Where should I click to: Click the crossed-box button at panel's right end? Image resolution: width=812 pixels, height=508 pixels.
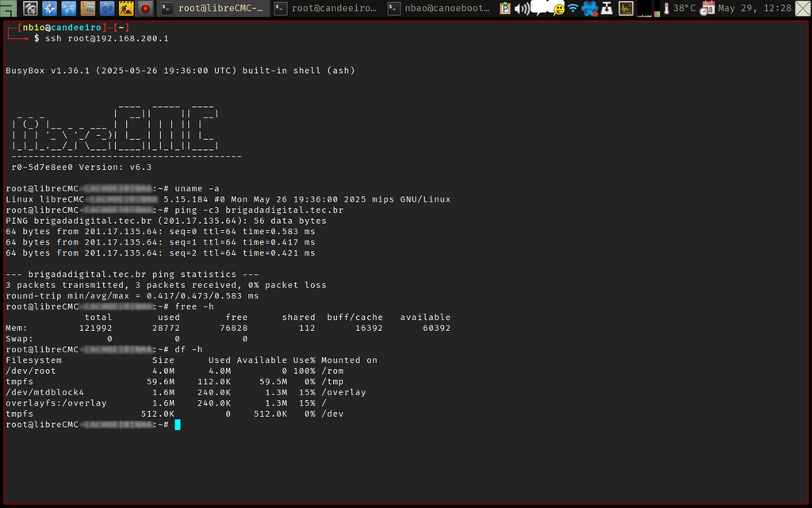click(x=802, y=9)
